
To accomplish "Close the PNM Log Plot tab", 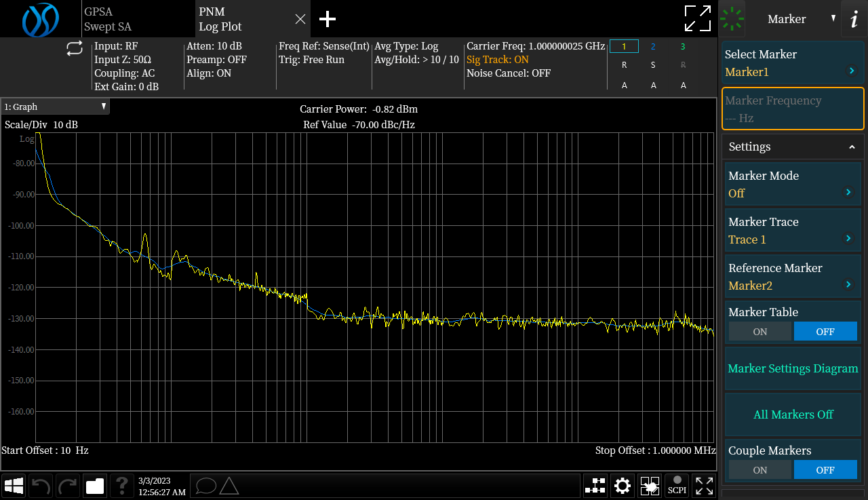I will point(300,19).
